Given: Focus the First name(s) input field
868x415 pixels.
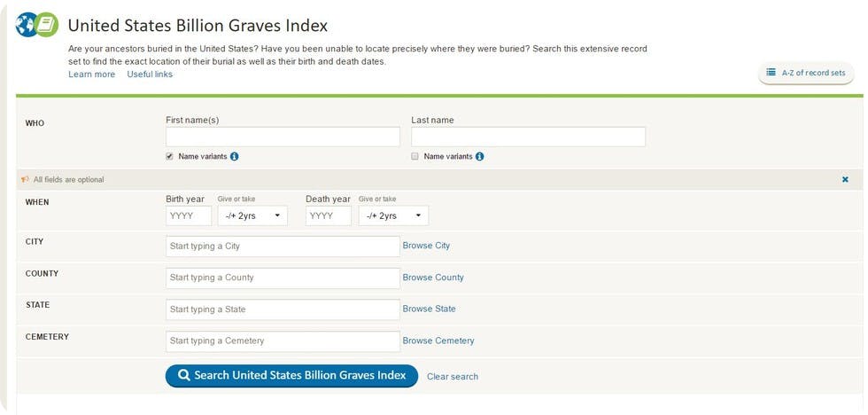Looking at the screenshot, I should pyautogui.click(x=283, y=137).
